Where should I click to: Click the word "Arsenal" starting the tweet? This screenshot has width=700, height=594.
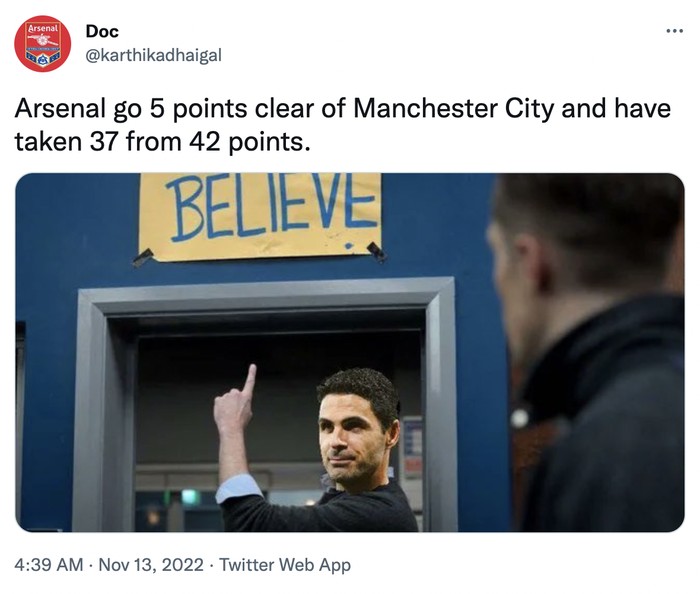click(53, 108)
